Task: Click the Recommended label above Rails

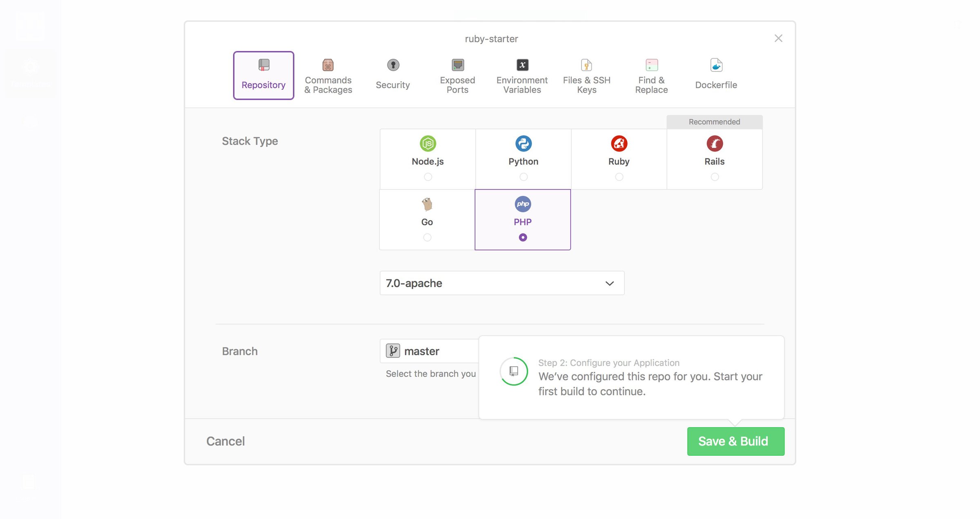Action: pos(714,122)
